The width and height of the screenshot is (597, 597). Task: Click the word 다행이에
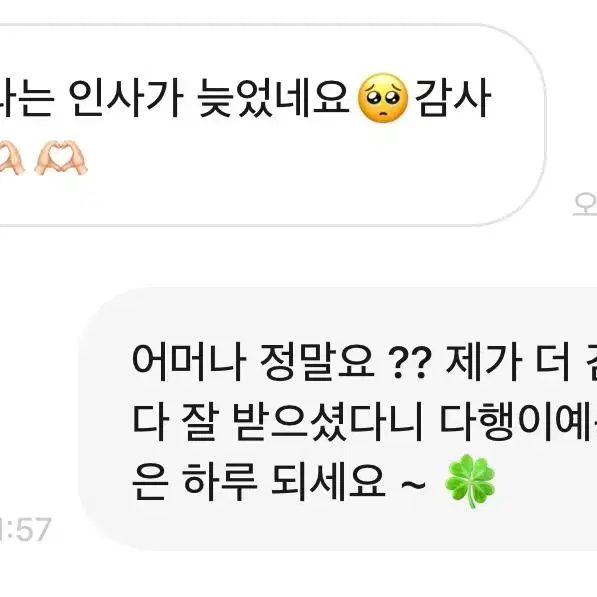518,421
